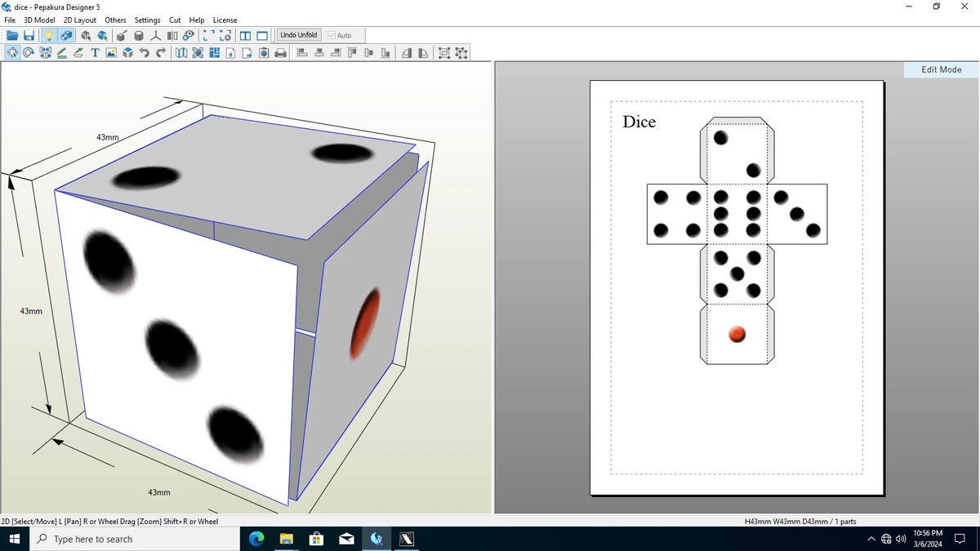The image size is (980, 551).
Task: Launch Microsoft Edge from the taskbar
Action: pyautogui.click(x=256, y=539)
